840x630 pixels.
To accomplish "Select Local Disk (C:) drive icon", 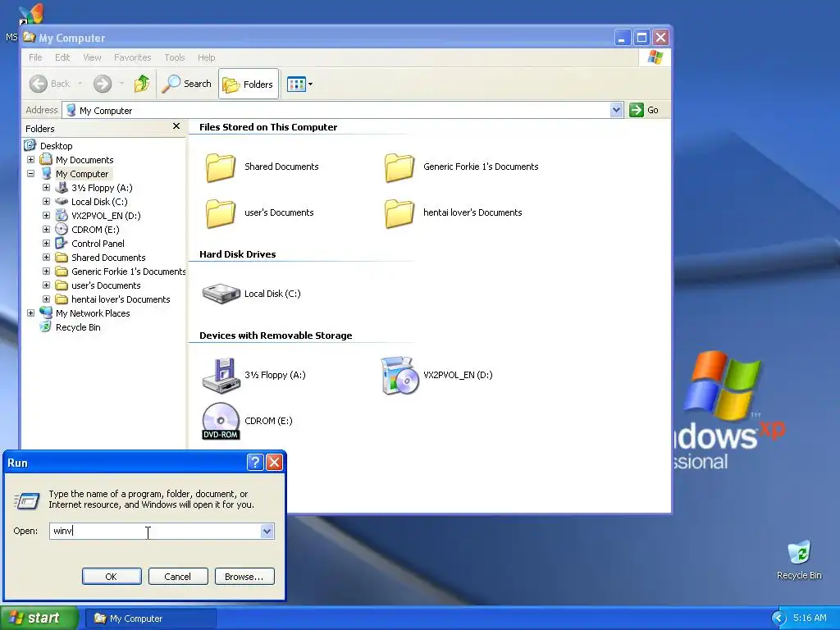I will 221,294.
